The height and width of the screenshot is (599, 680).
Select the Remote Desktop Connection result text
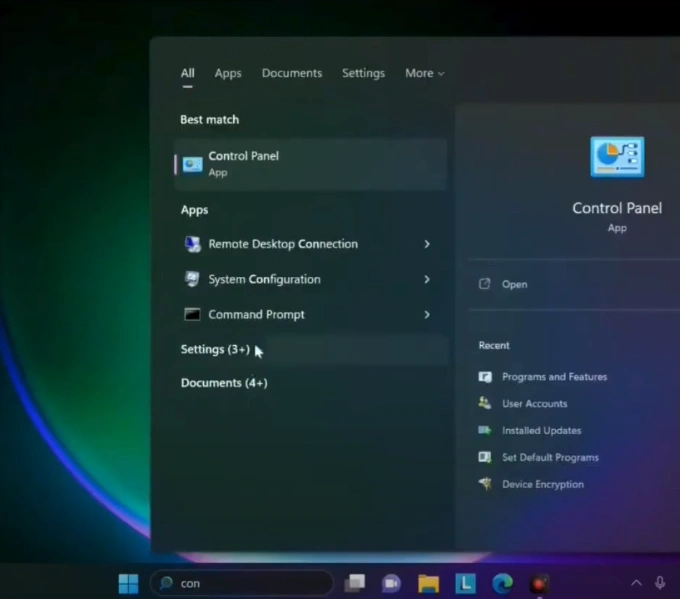point(283,244)
